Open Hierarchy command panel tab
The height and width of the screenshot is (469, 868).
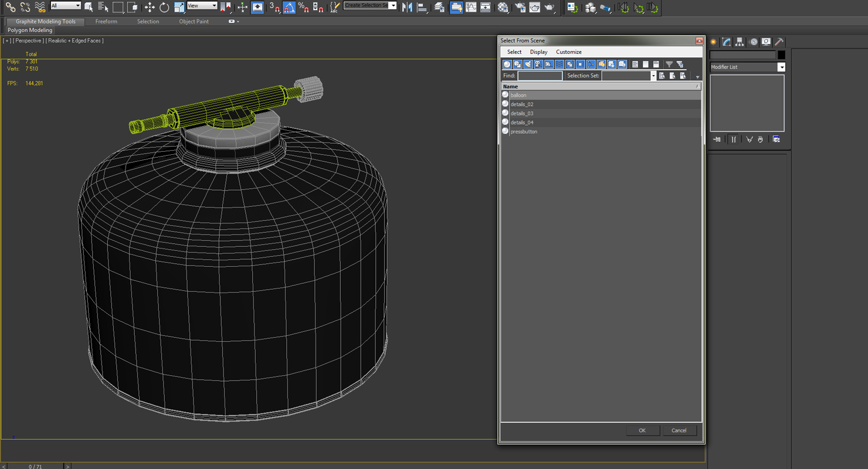(x=740, y=42)
